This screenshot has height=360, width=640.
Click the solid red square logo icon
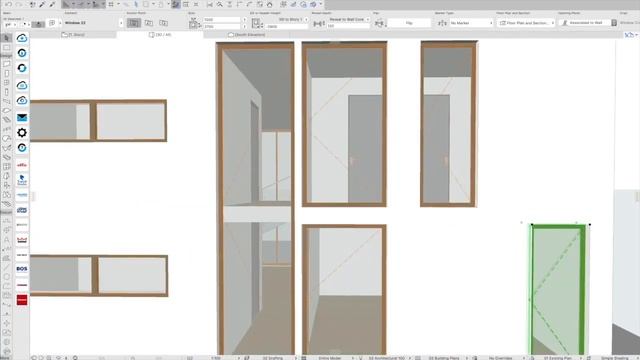tap(22, 300)
